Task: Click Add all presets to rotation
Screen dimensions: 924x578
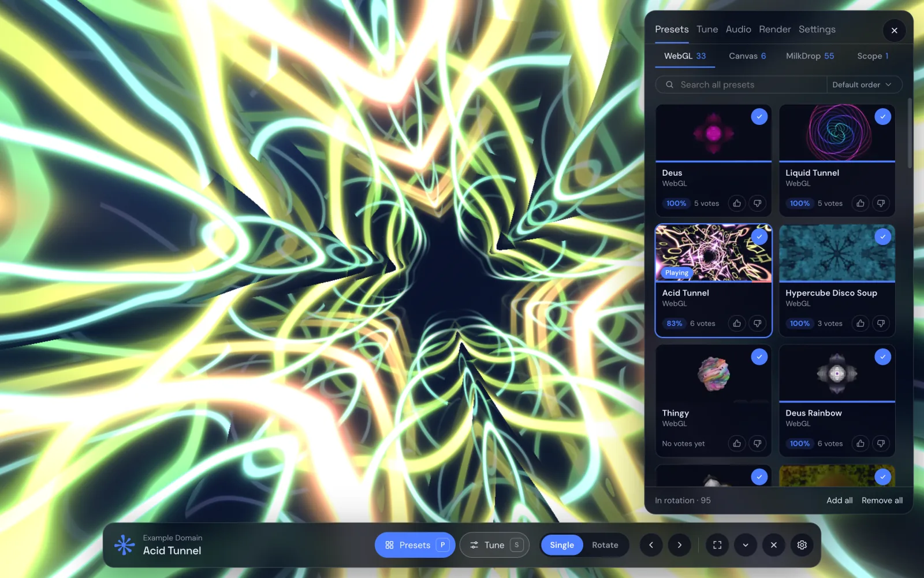Action: 840,501
